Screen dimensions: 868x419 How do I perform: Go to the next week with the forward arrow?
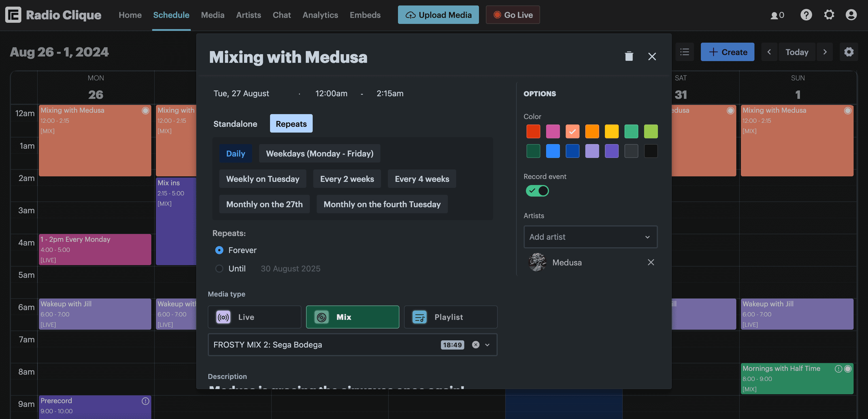point(825,52)
